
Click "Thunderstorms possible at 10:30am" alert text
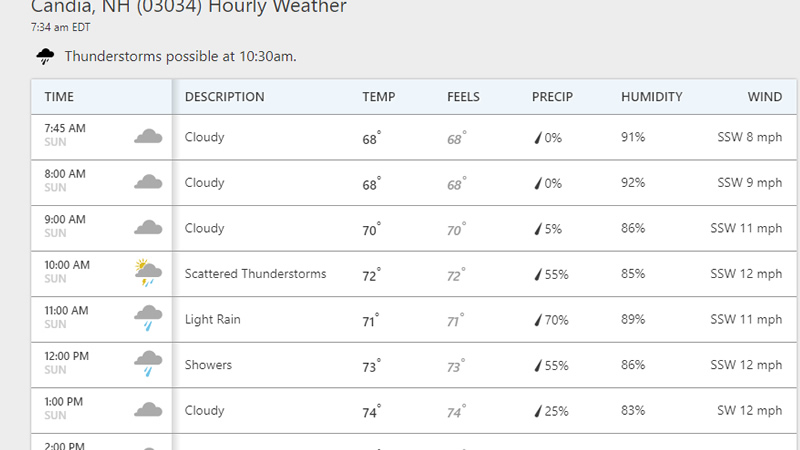(180, 56)
